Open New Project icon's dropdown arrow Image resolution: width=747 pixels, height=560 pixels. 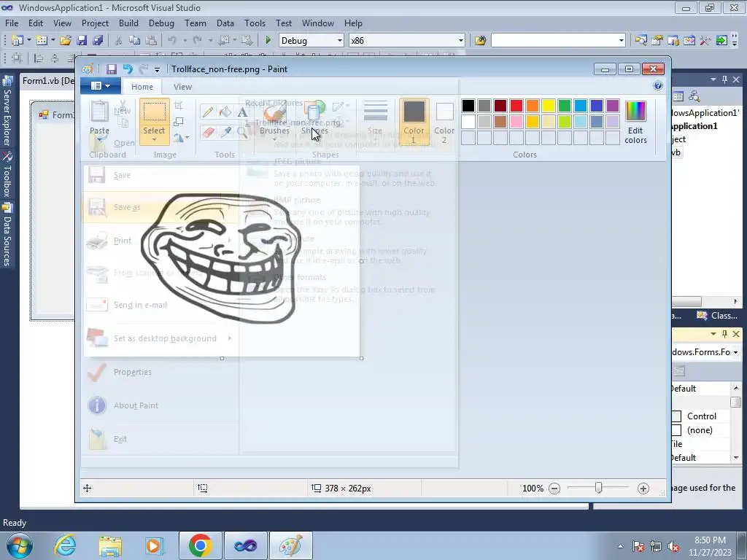[28, 41]
